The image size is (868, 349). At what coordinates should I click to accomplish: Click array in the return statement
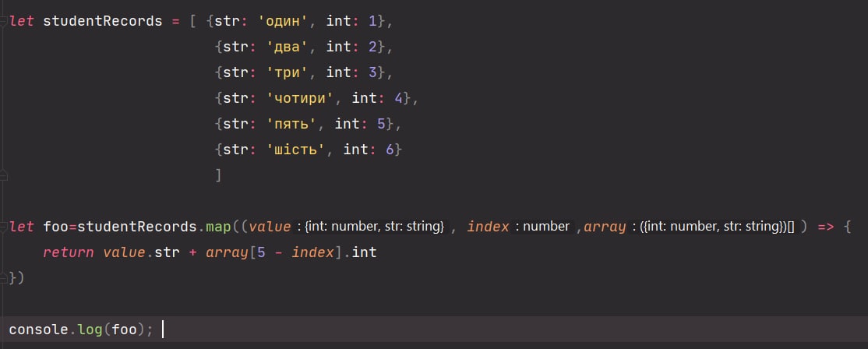(227, 252)
